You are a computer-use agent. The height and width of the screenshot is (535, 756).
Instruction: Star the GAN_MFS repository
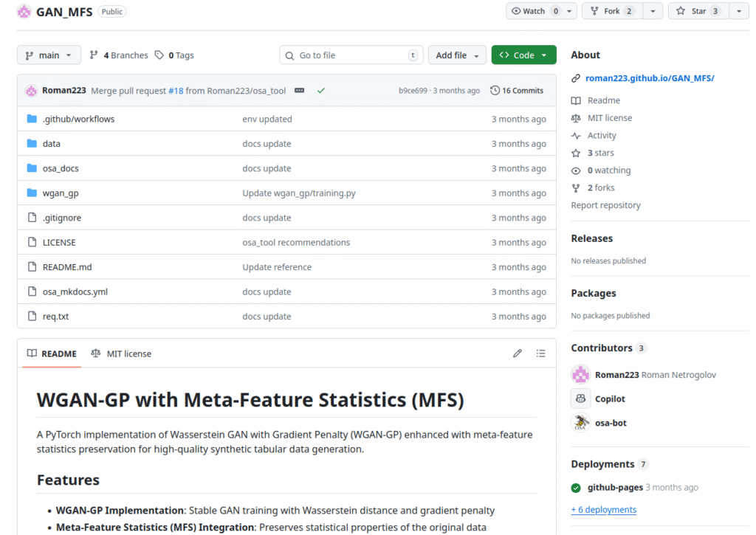pos(698,11)
